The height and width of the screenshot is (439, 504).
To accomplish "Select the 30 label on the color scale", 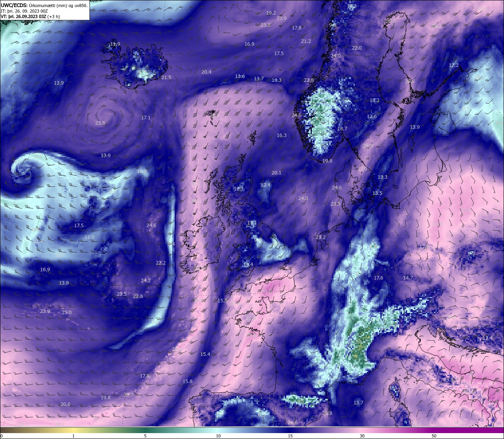I will 362,436.
